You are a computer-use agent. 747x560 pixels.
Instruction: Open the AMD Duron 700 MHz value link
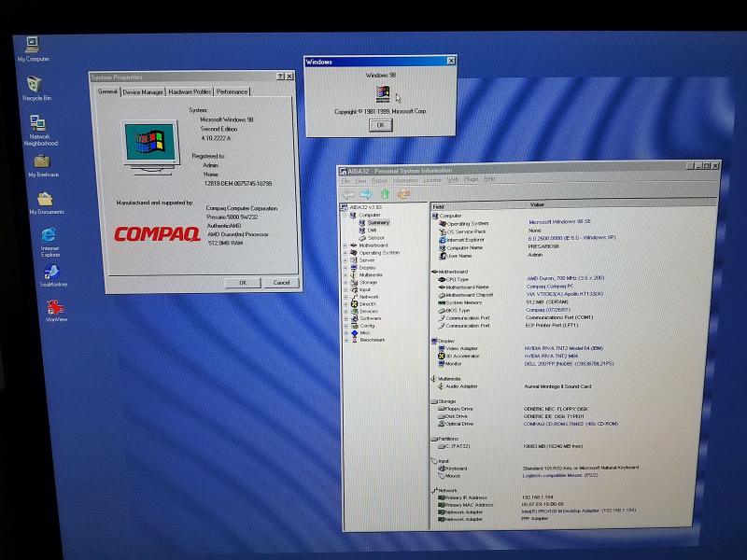point(565,277)
